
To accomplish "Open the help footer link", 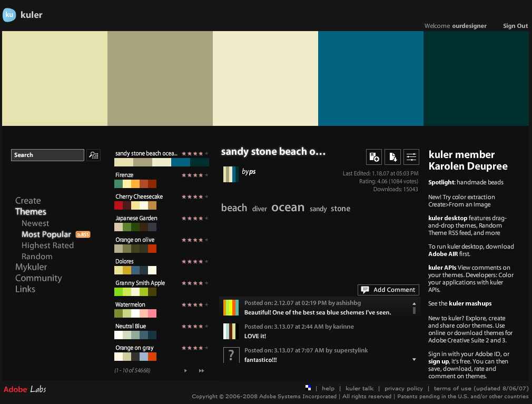I will pyautogui.click(x=328, y=388).
